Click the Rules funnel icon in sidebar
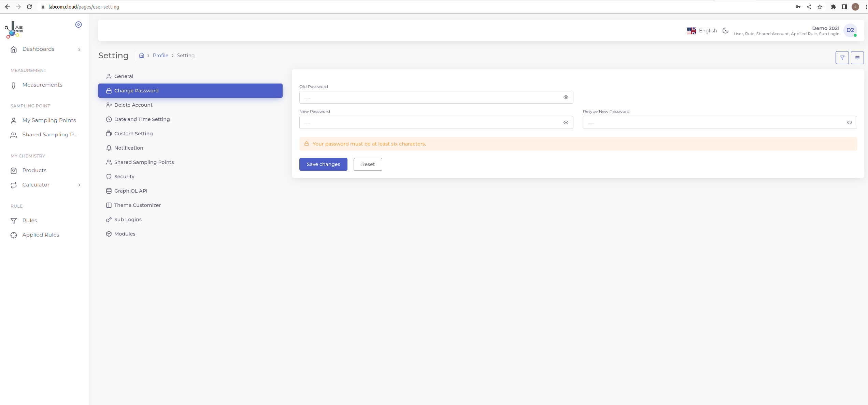The image size is (868, 405). (x=14, y=221)
